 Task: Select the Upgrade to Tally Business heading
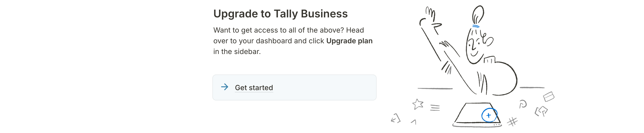pyautogui.click(x=280, y=14)
